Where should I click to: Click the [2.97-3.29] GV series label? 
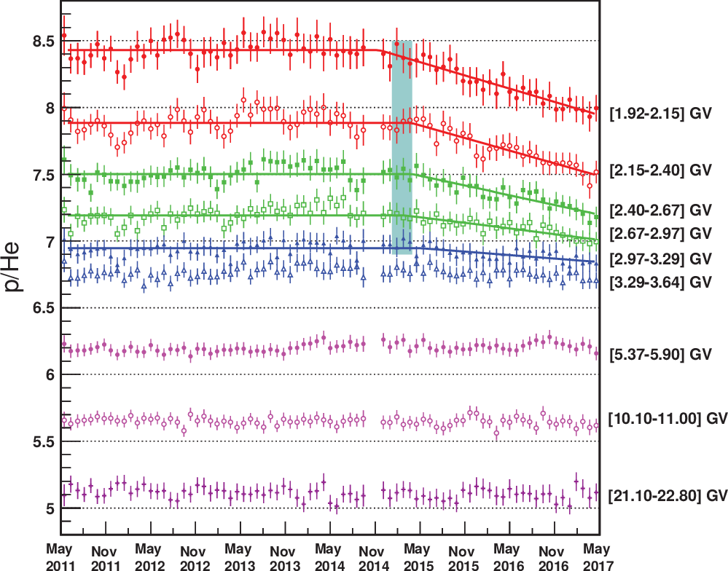point(660,259)
